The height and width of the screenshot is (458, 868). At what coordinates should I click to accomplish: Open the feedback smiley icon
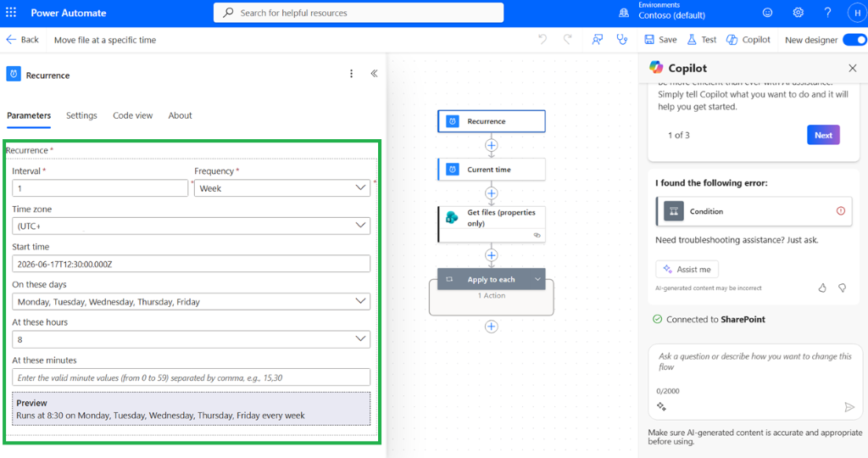767,13
